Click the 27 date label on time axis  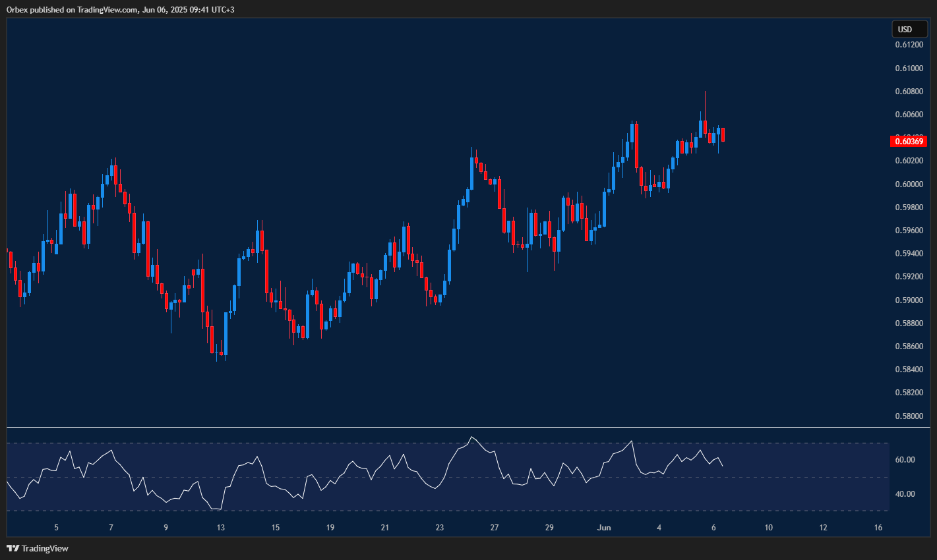coord(495,528)
